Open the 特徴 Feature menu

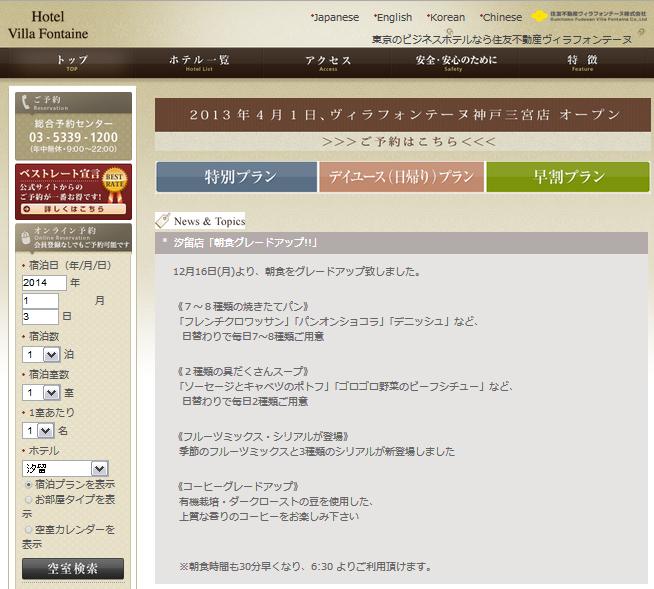tap(582, 63)
